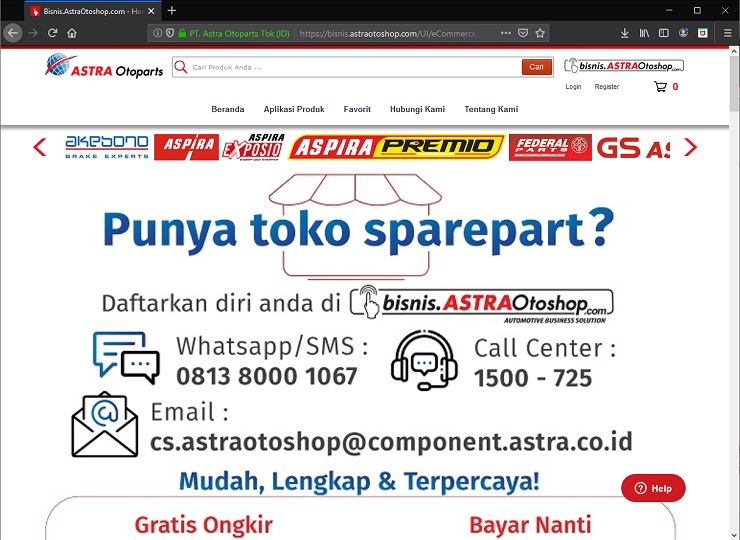The height and width of the screenshot is (540, 740).
Task: Select the Federal Parts brand logo
Action: click(550, 147)
